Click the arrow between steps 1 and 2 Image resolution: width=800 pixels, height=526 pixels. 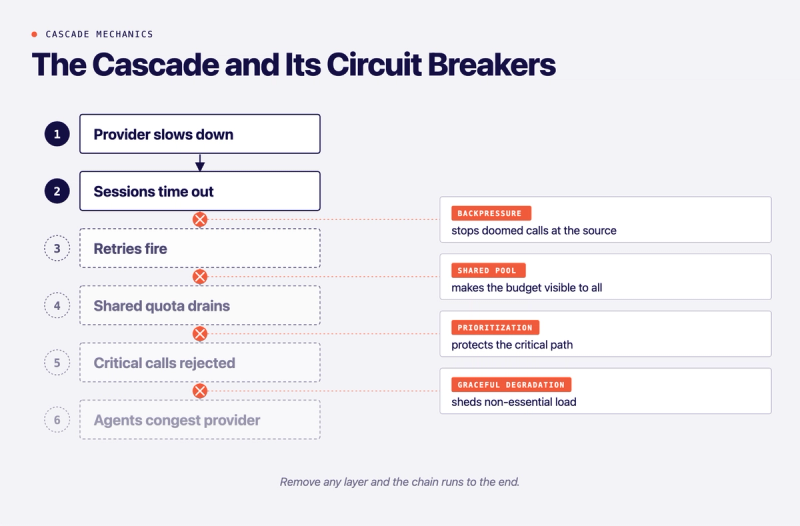(x=200, y=162)
